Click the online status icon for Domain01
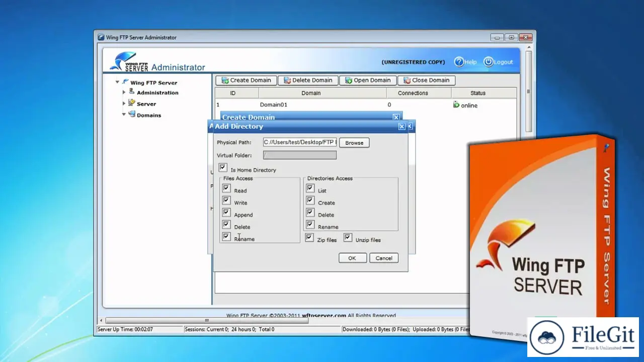Screen dimensions: 644x362 [456, 105]
